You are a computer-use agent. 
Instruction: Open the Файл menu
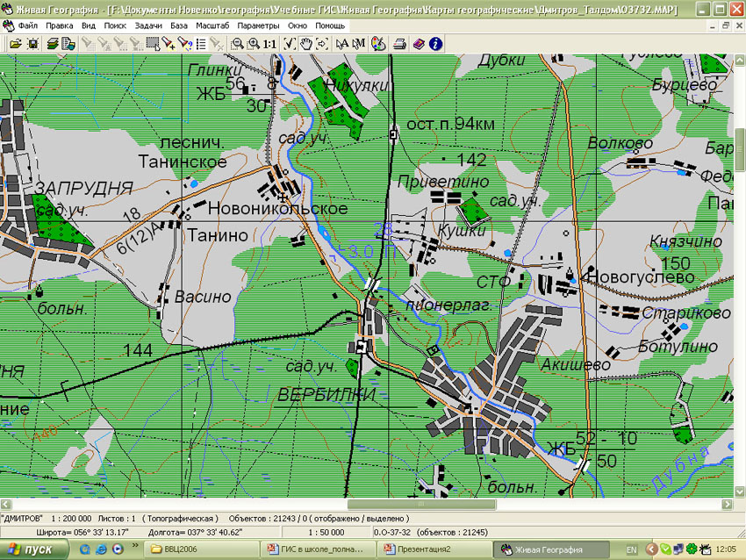click(x=27, y=26)
